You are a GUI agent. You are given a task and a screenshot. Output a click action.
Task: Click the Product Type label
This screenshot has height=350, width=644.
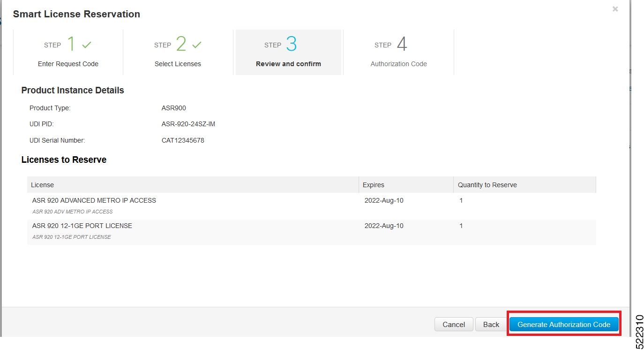(x=50, y=108)
